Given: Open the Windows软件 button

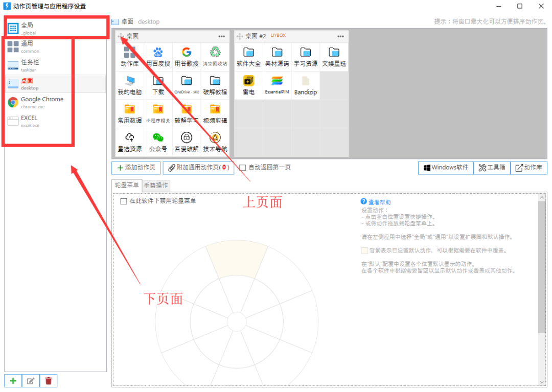Looking at the screenshot, I should [446, 168].
